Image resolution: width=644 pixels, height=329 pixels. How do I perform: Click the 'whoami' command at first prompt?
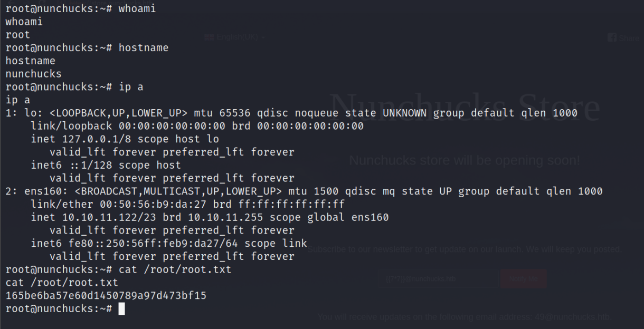click(x=137, y=9)
